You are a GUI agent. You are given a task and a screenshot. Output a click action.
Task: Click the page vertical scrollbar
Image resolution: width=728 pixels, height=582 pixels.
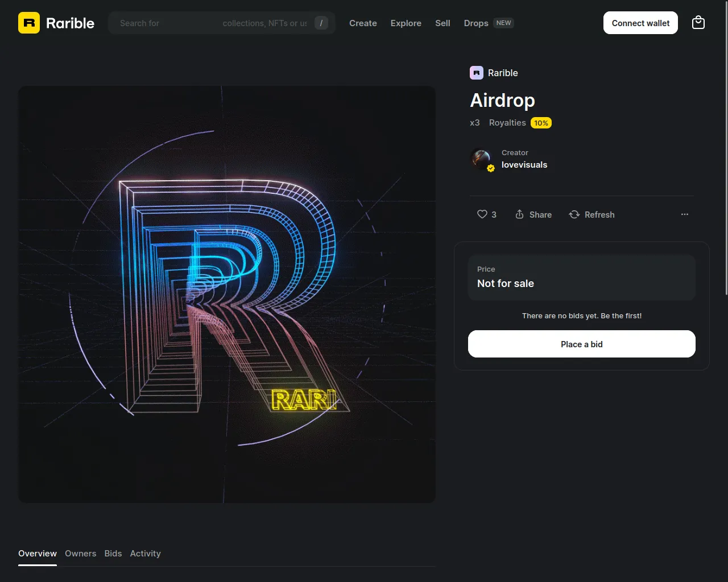point(726,148)
